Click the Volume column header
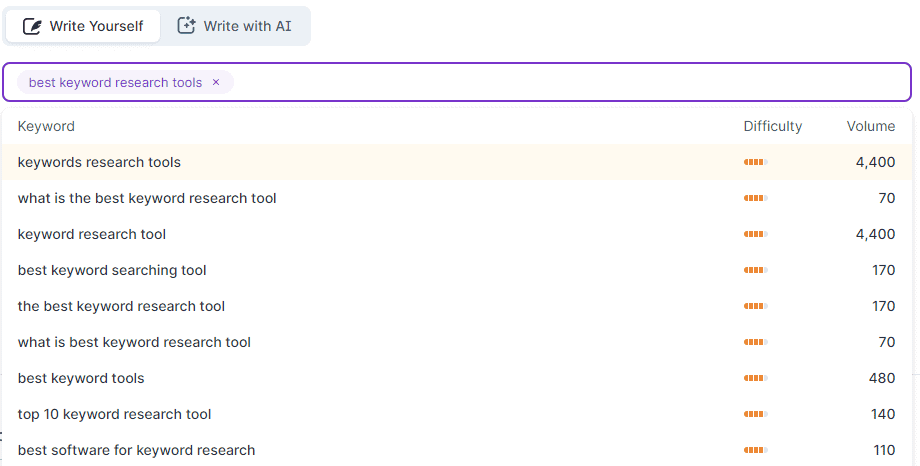This screenshot has height=466, width=920. coord(870,126)
